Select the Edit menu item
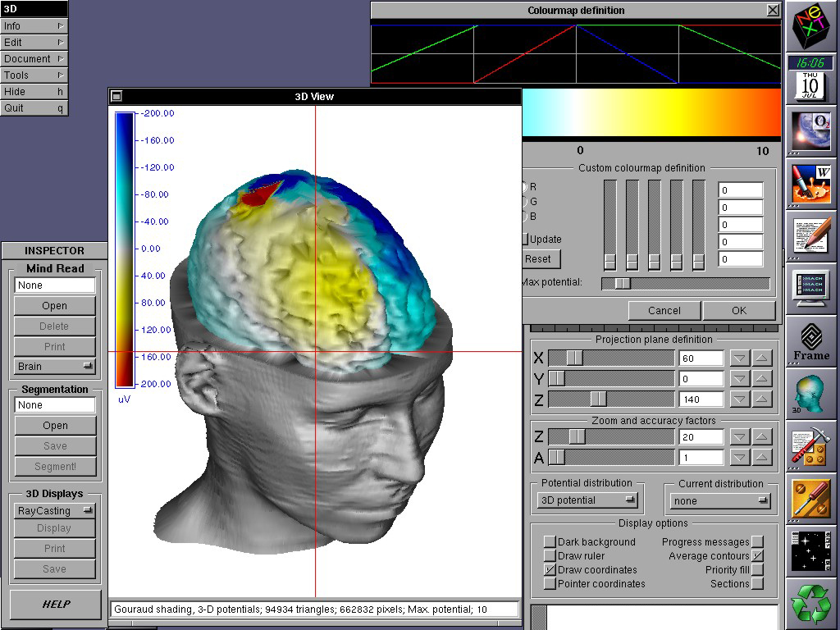This screenshot has width=840, height=630. click(34, 43)
